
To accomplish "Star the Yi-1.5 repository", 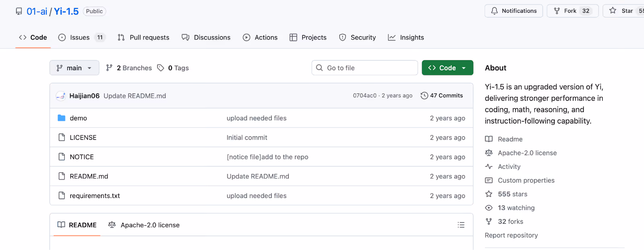I will pos(623,11).
